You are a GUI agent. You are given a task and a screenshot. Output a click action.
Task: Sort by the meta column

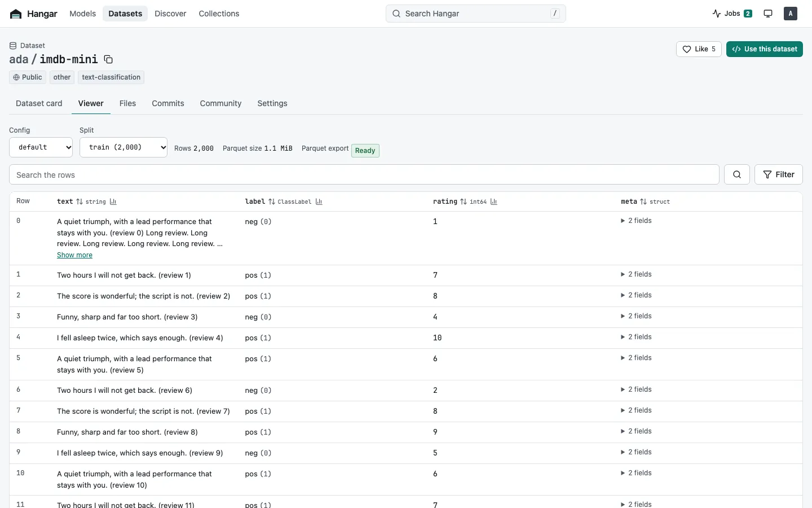tap(643, 202)
